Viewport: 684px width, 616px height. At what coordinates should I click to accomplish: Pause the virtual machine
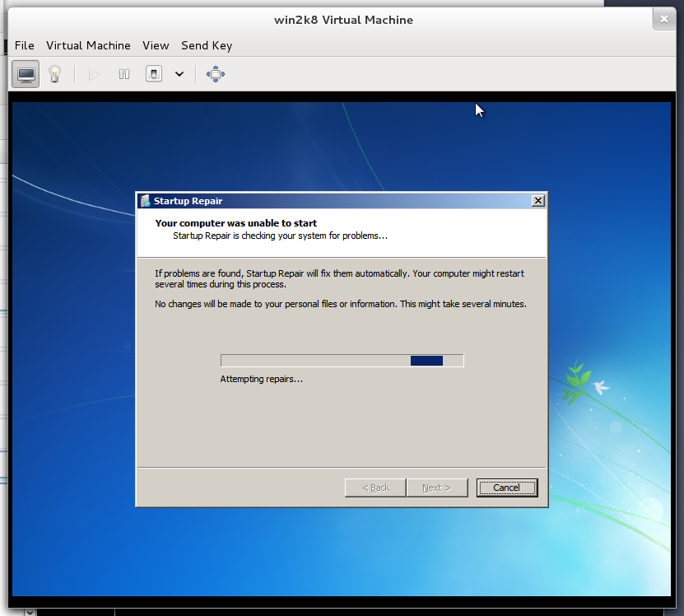[x=124, y=74]
